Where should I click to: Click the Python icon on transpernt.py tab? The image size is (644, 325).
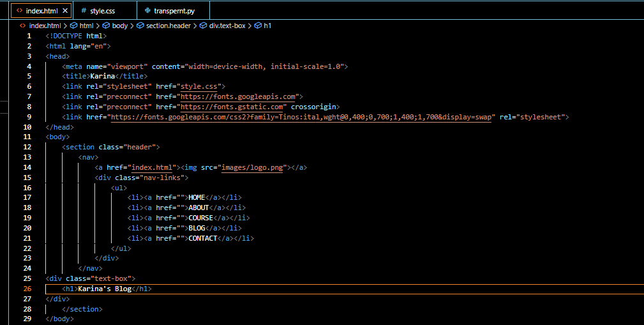pos(148,11)
